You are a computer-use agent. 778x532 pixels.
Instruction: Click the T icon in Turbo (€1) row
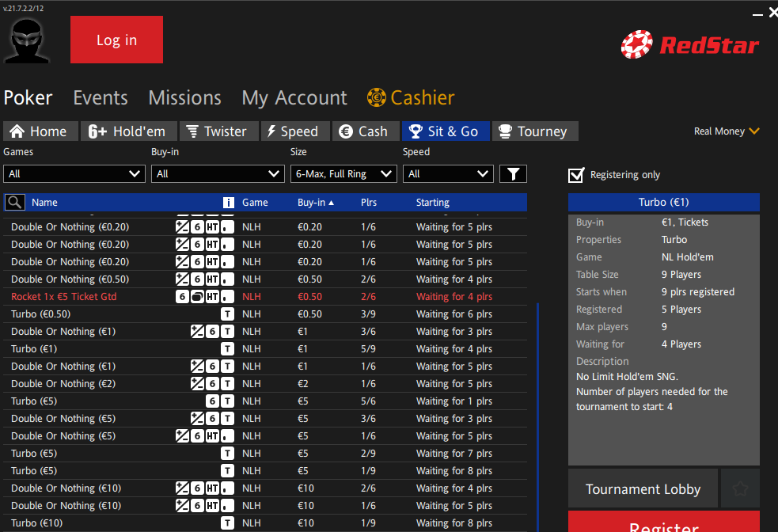coord(227,349)
